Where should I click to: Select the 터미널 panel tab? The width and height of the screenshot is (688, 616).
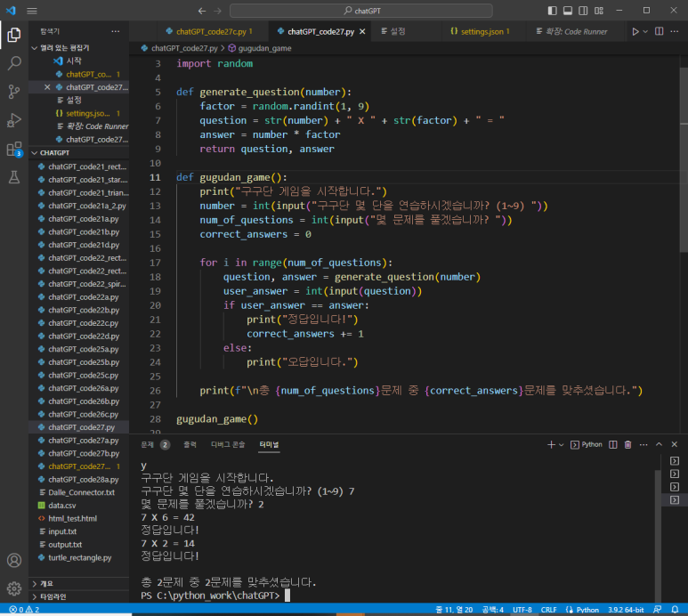269,445
